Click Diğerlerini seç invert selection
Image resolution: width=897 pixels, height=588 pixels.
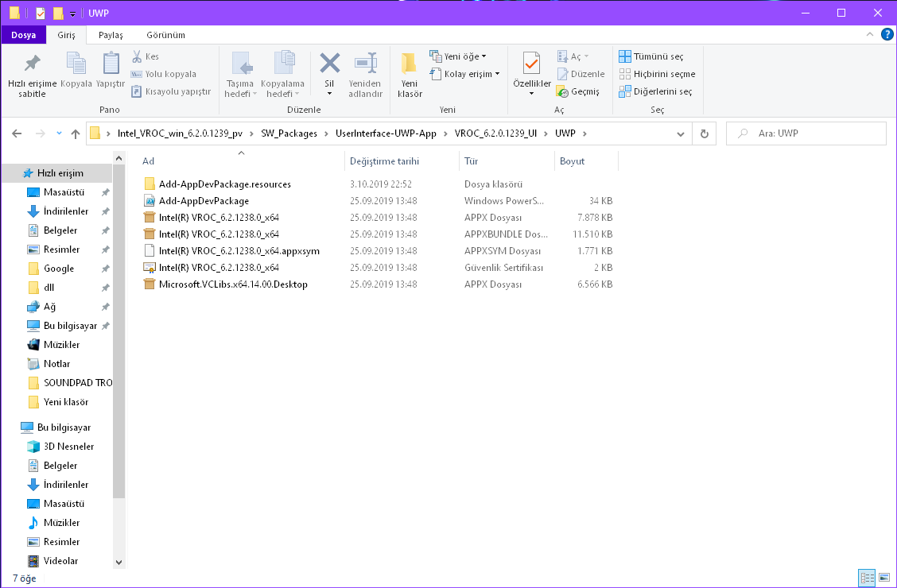coord(655,91)
